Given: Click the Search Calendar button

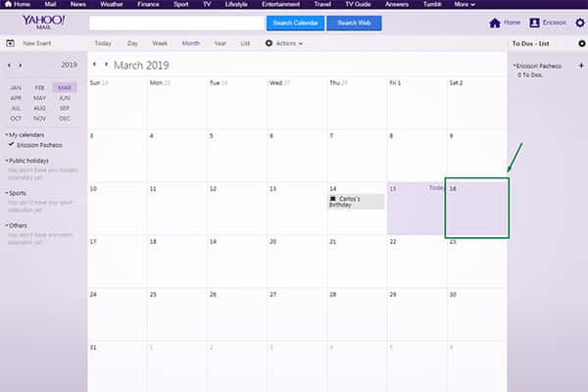Looking at the screenshot, I should click(x=296, y=23).
